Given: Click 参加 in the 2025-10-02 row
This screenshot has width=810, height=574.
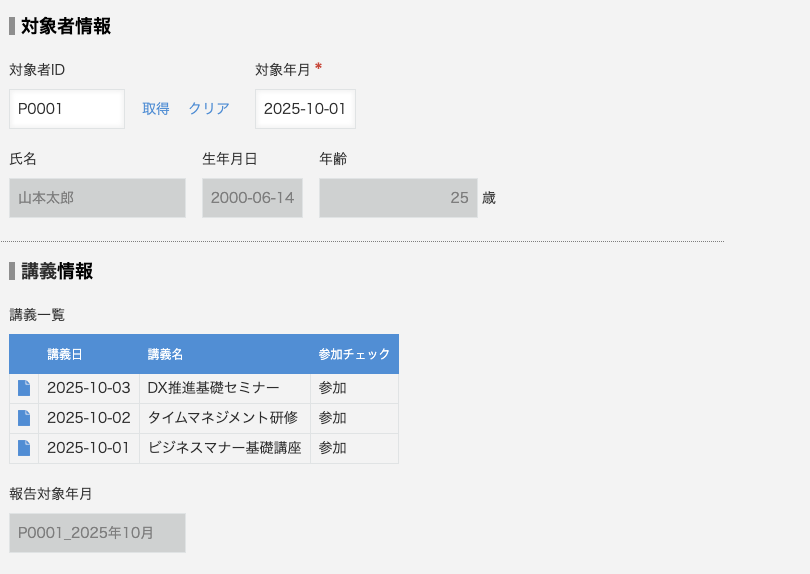Looking at the screenshot, I should pos(333,418).
